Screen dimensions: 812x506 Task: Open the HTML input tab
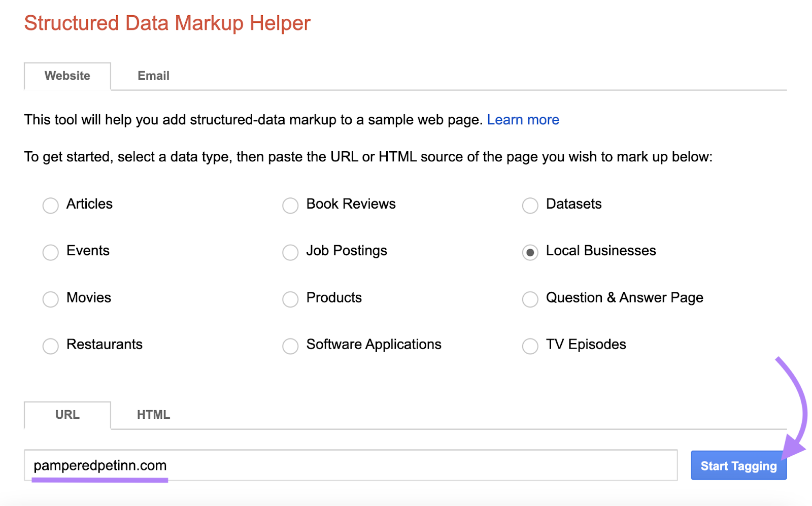152,415
